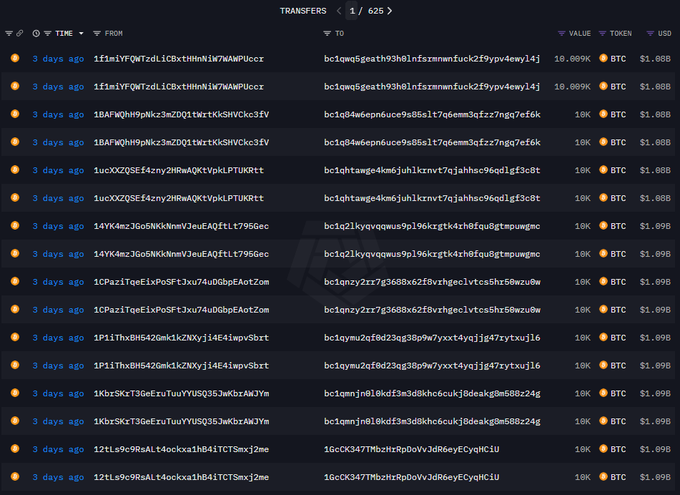Click the TOKEN column header label
680x495 pixels.
pos(621,33)
